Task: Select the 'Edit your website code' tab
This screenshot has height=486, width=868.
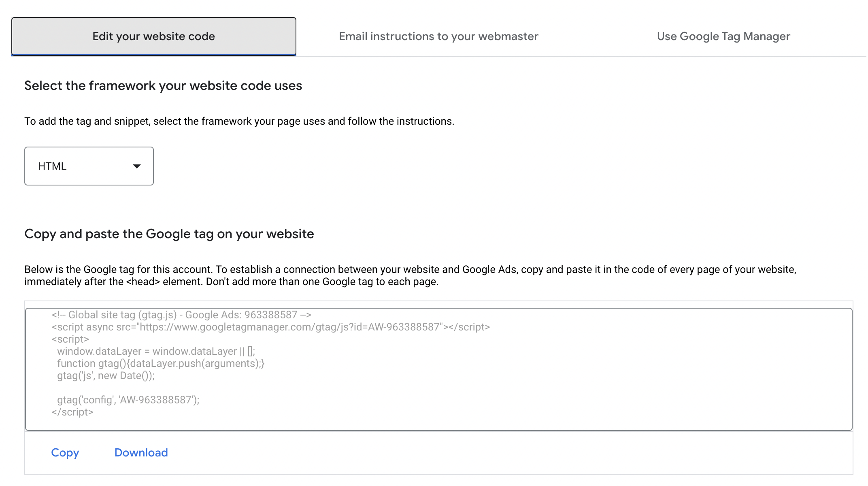Action: (154, 36)
